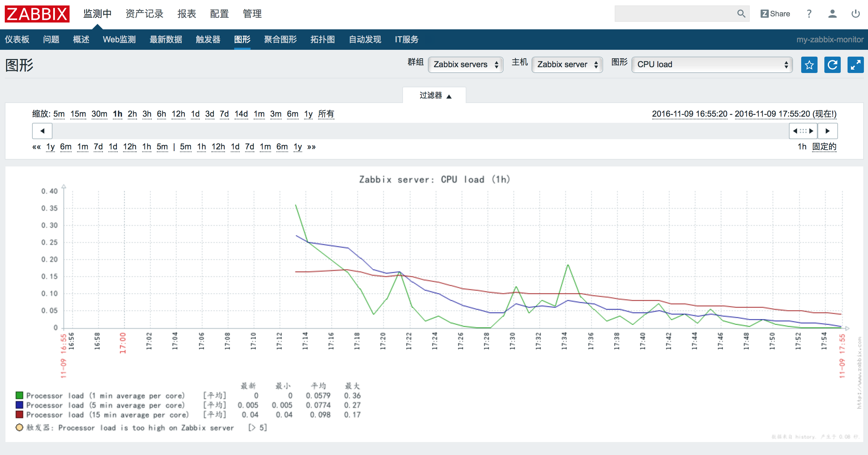Go to the 触发器 tab
Image resolution: width=868 pixels, height=455 pixels.
coord(208,40)
